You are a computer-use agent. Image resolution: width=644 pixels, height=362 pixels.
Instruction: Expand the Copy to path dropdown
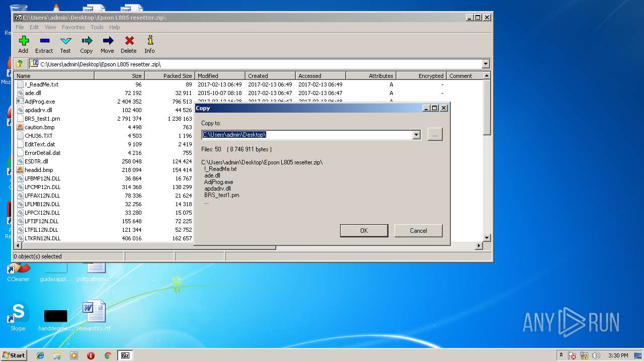tap(416, 135)
